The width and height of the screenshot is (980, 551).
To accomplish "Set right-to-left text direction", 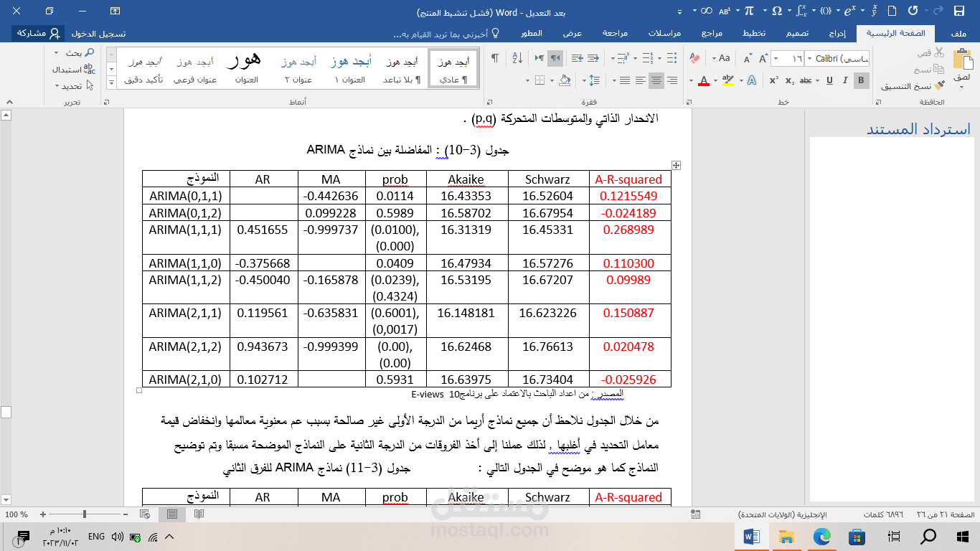I will 555,58.
